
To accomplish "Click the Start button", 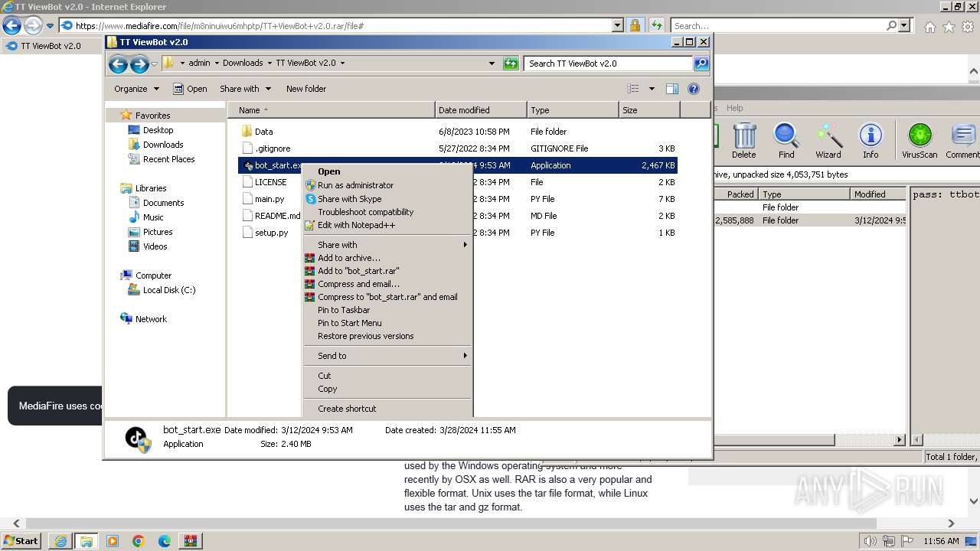I will [21, 541].
